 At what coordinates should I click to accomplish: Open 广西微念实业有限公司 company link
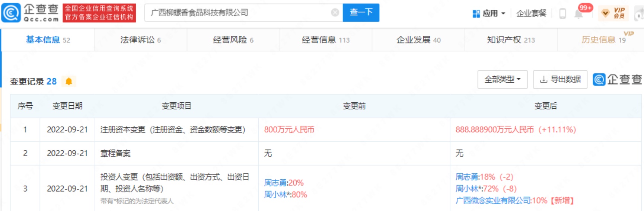(493, 201)
